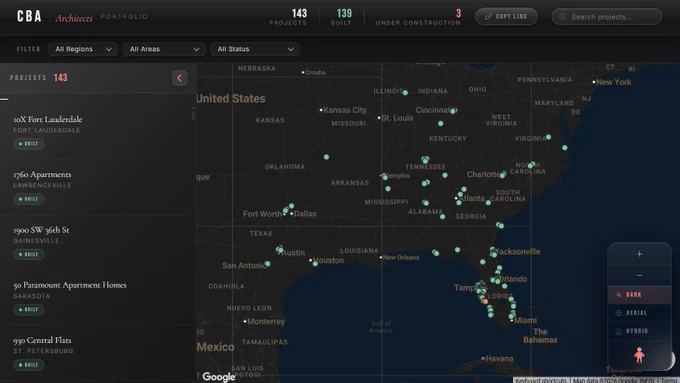Click the project marker south of Alabama label
The image size is (680, 383).
442,216
